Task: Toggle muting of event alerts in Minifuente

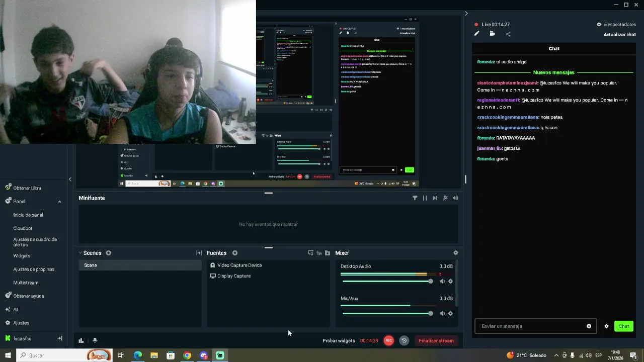Action: (445, 198)
